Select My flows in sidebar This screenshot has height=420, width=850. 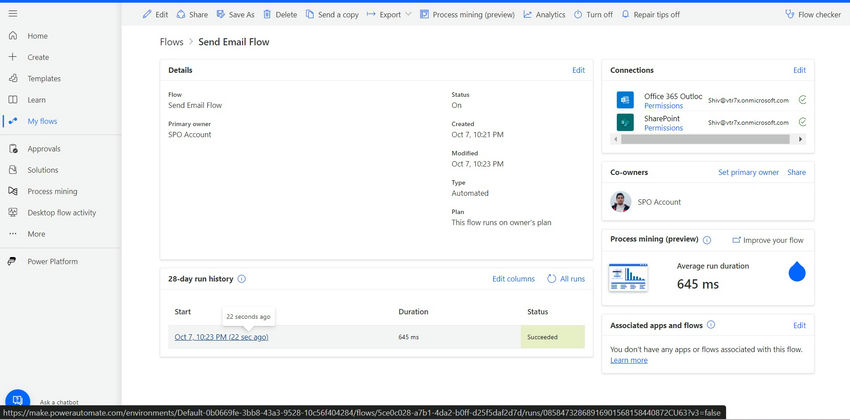42,121
